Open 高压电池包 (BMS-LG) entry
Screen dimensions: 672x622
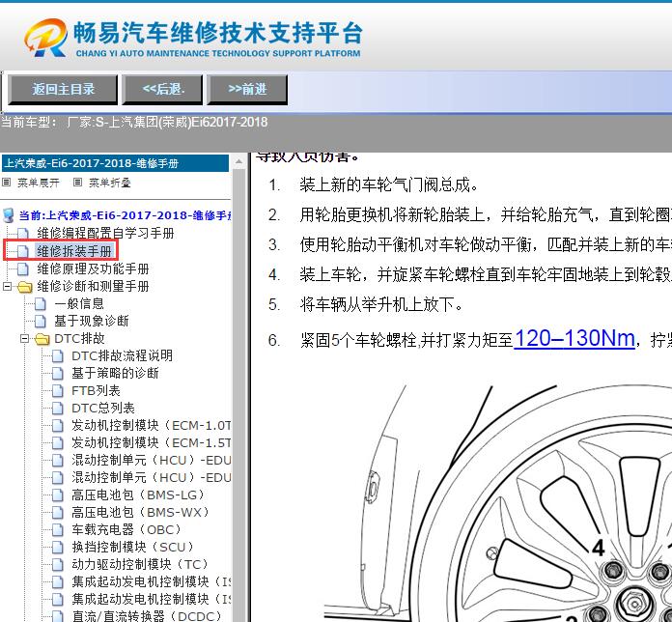(x=139, y=495)
